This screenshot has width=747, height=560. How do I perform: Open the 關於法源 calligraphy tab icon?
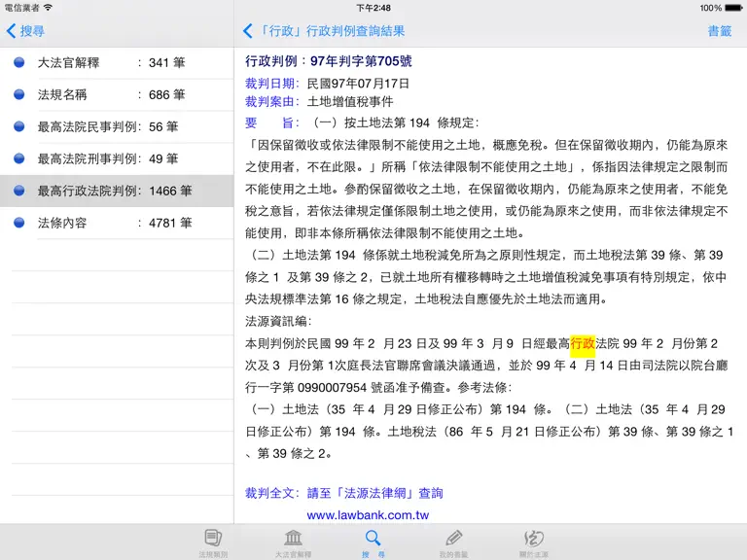pyautogui.click(x=534, y=538)
